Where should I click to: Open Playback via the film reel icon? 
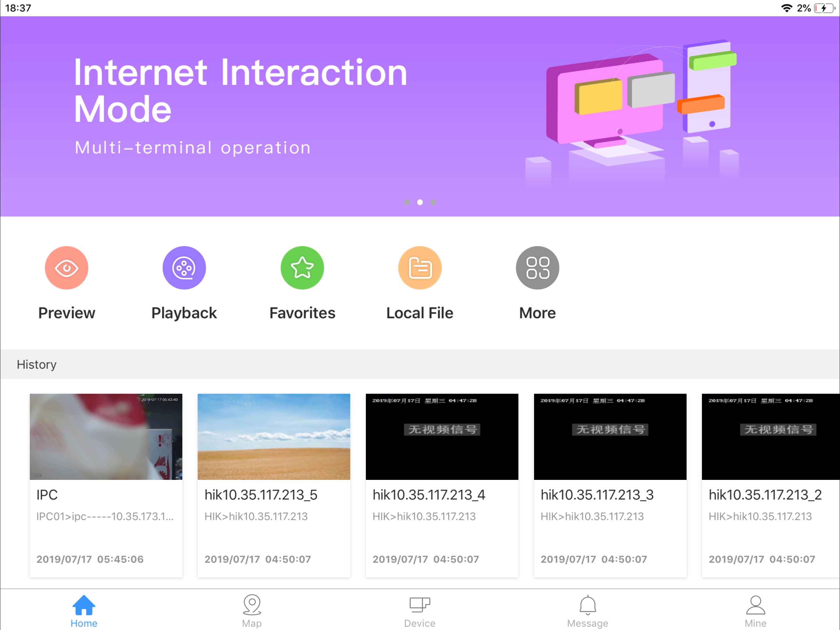click(184, 268)
